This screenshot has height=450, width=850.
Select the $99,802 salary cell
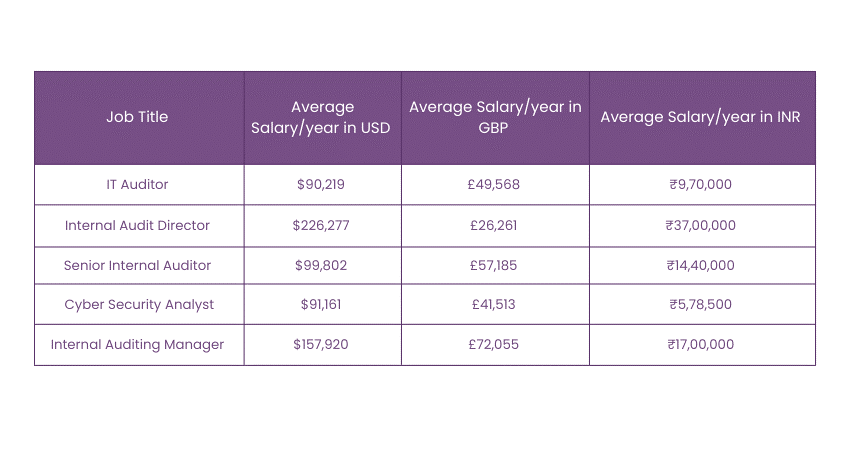(322, 265)
